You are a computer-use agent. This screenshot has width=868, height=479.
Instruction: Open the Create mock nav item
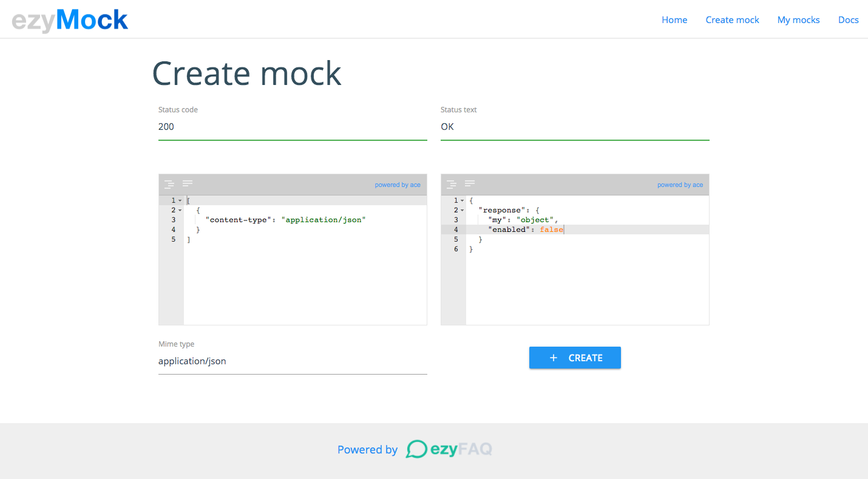tap(732, 20)
